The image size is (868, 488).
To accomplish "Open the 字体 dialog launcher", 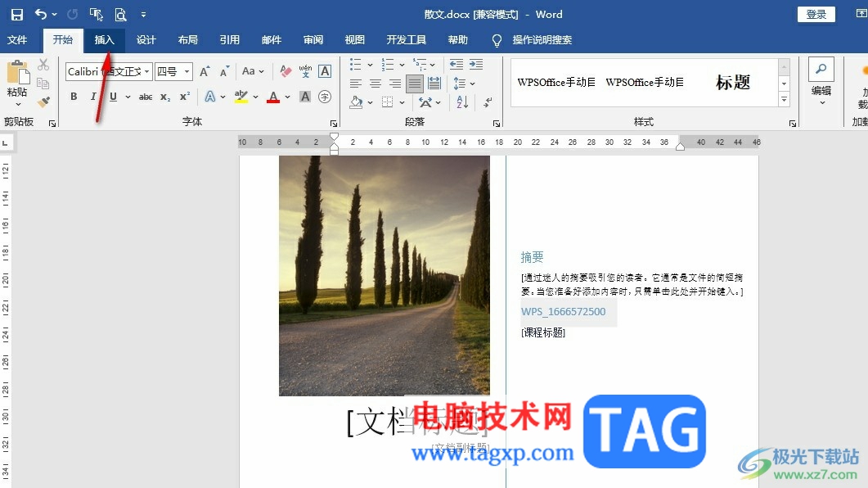I will 333,124.
